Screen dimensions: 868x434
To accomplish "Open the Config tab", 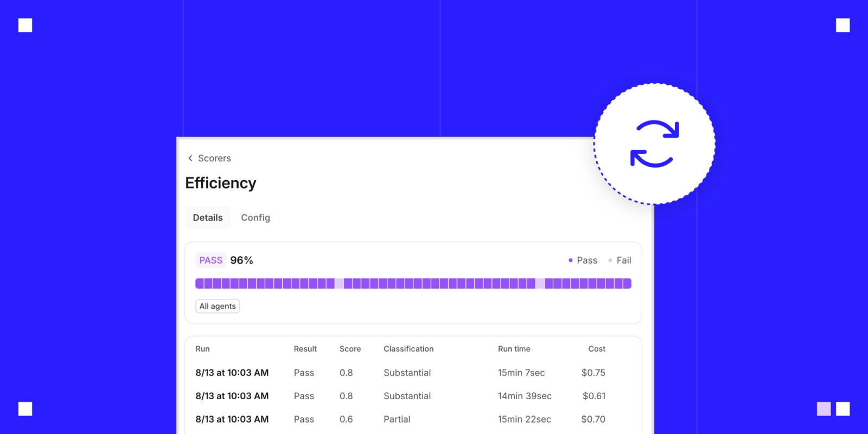I will (256, 218).
